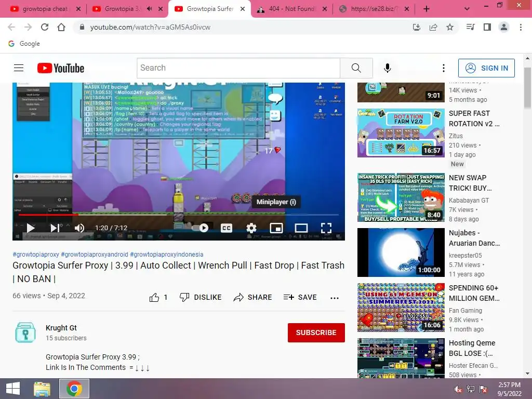532x399 pixels.
Task: Go back in browser history
Action: pyautogui.click(x=11, y=27)
